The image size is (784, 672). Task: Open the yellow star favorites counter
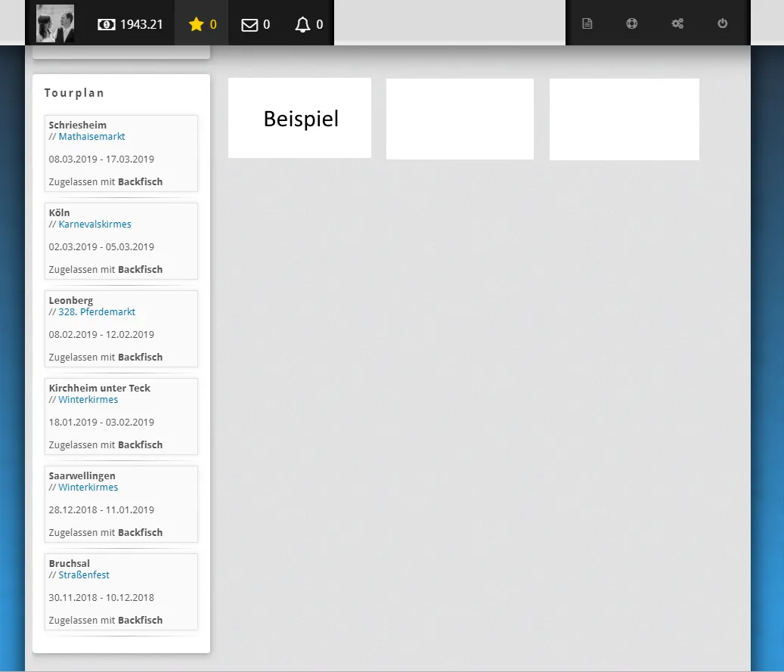point(197,24)
